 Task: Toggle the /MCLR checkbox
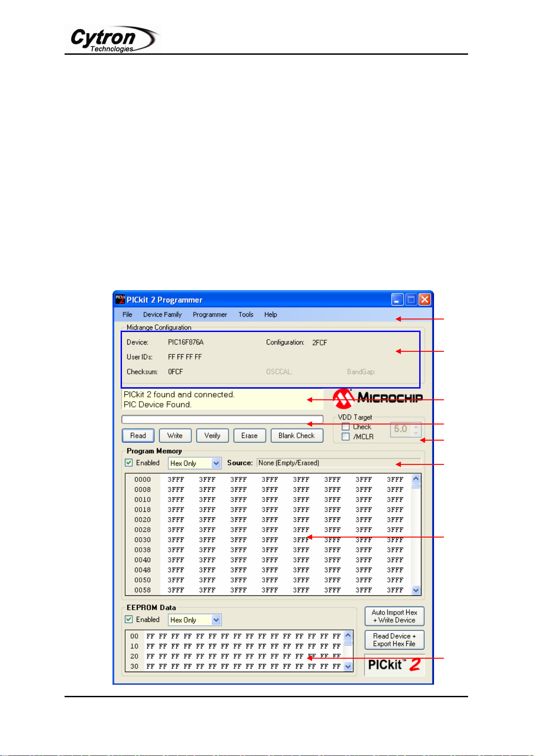tap(346, 437)
